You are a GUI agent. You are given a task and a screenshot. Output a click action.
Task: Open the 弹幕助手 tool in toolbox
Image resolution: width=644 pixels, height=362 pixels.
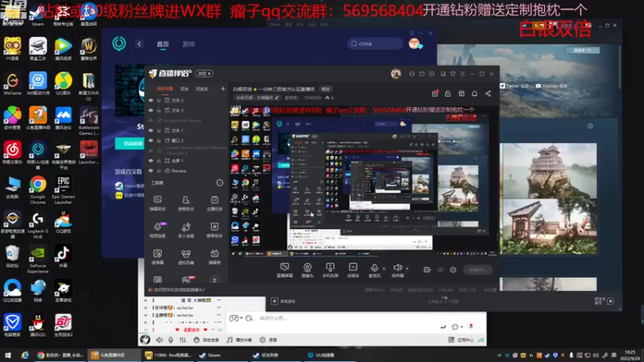pos(157,204)
